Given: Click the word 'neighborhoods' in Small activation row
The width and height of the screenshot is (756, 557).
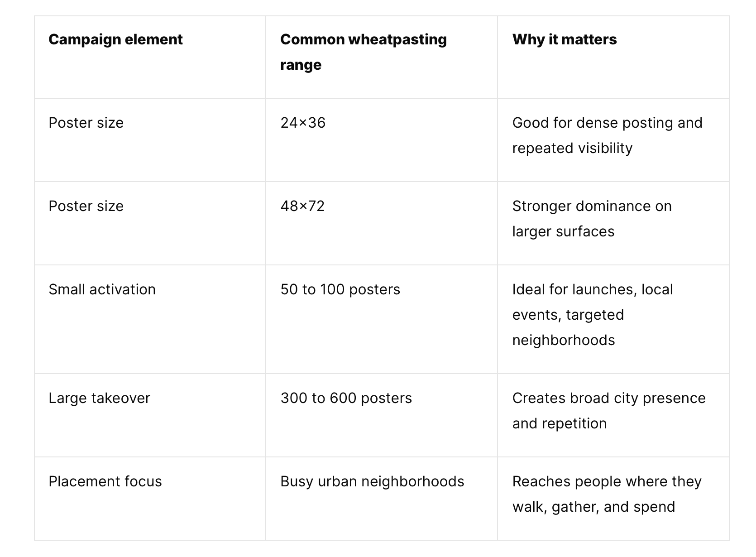Looking at the screenshot, I should coord(564,340).
